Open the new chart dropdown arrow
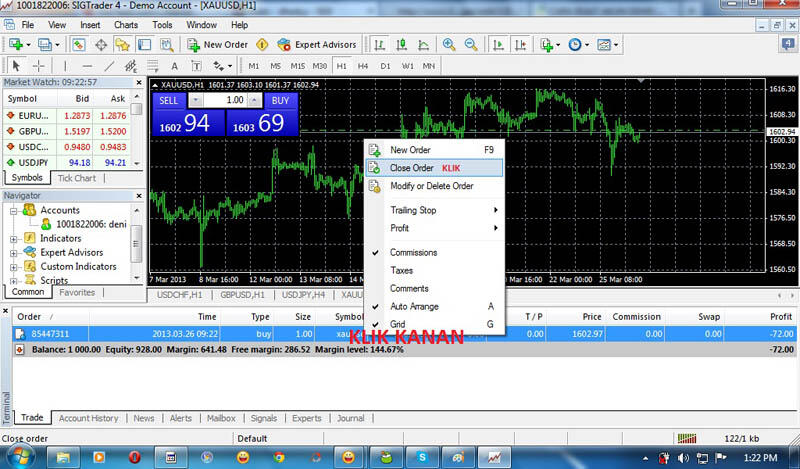The height and width of the screenshot is (469, 800). click(28, 45)
